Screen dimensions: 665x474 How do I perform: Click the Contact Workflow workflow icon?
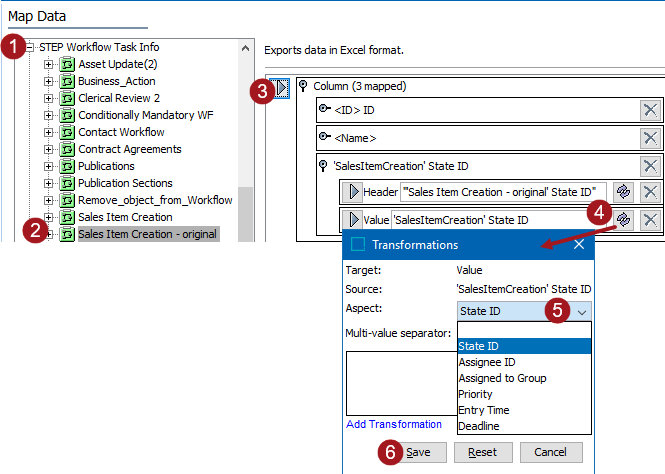coord(67,132)
